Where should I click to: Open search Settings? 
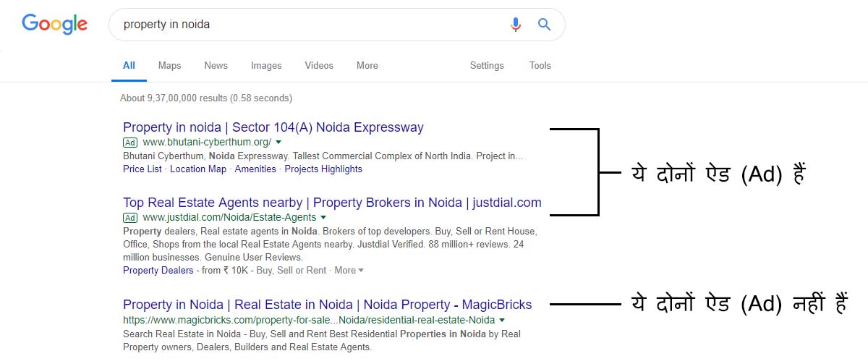tap(487, 65)
